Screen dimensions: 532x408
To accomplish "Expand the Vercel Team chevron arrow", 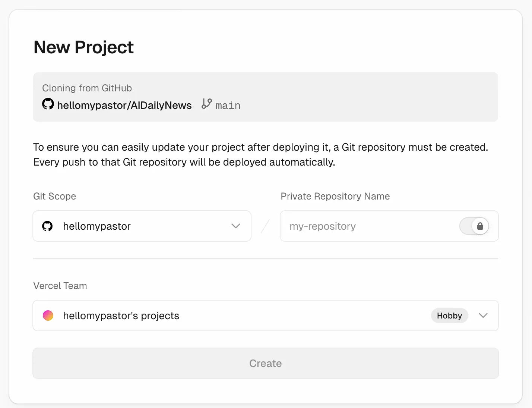I will coord(483,316).
